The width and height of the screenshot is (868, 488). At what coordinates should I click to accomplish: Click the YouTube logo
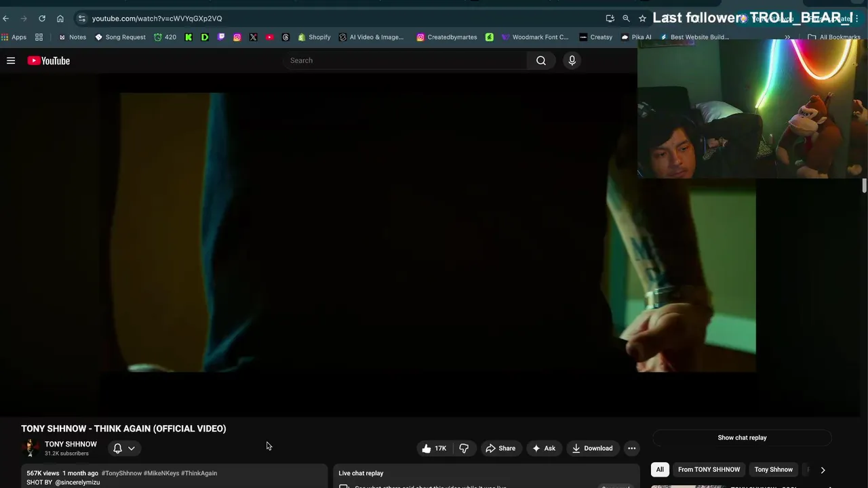49,60
